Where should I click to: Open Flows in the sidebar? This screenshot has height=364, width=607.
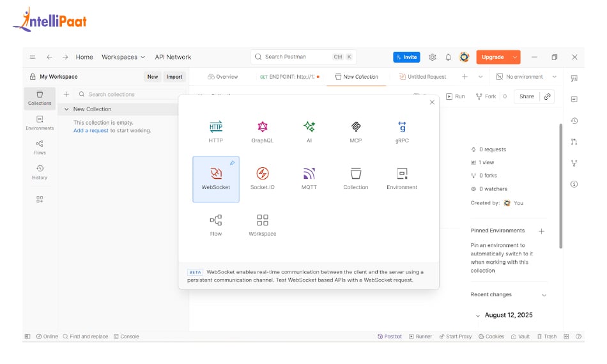[x=40, y=148]
